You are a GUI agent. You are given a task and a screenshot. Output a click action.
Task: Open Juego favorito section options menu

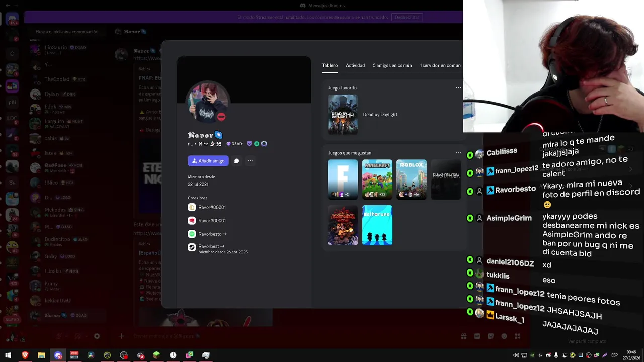pos(458,88)
